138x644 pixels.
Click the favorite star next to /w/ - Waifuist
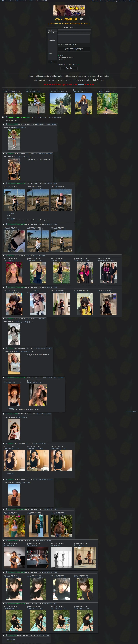tap(81, 19)
